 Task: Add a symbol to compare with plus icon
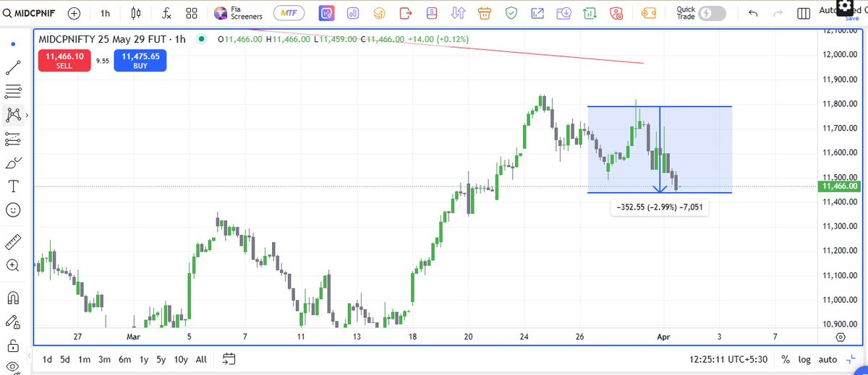point(74,13)
